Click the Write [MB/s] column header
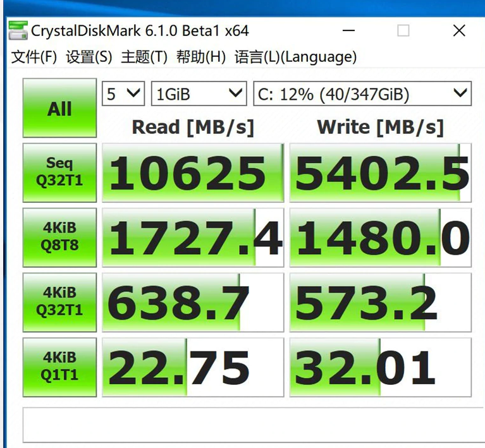Viewport: 485px width, 448px height. click(381, 127)
